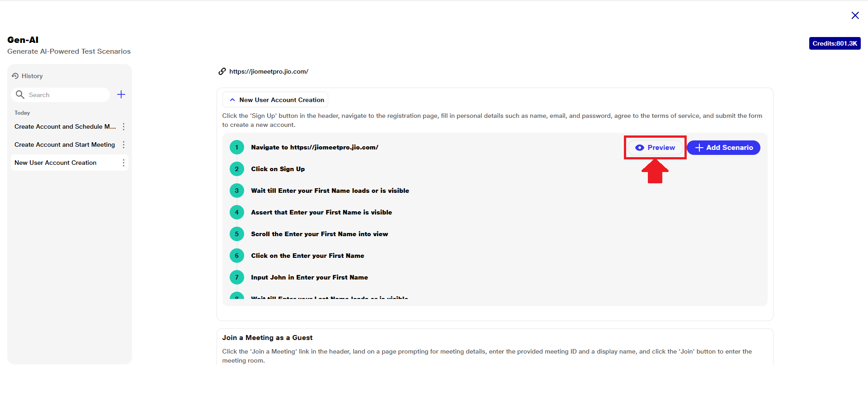Click the Credits:801.3K badge
This screenshot has width=868, height=396.
pyautogui.click(x=835, y=43)
